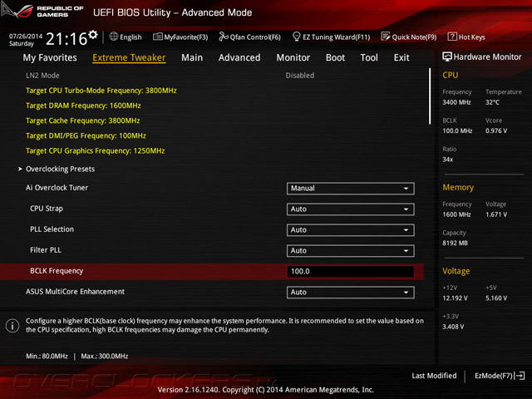Select the LN2 Mode row

pos(212,76)
